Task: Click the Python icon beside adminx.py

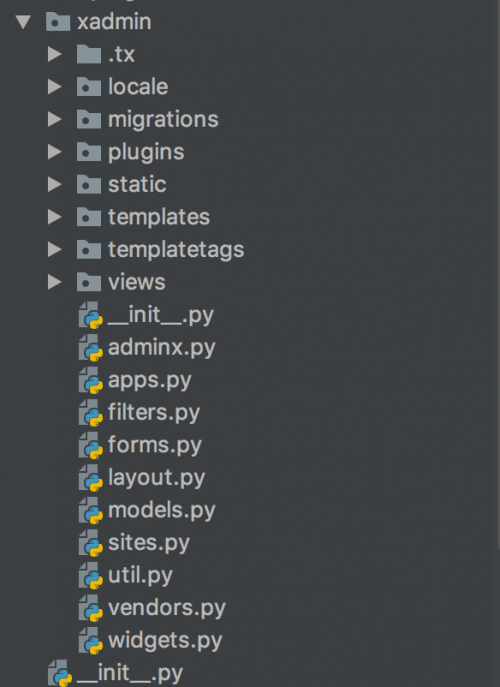Action: pyautogui.click(x=91, y=348)
